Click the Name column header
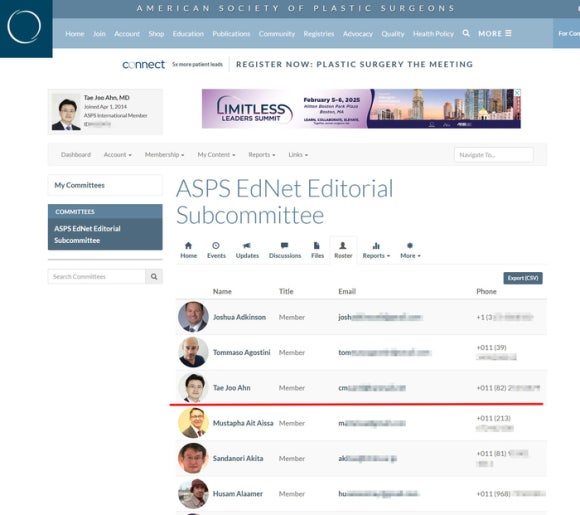The image size is (580, 515). pyautogui.click(x=222, y=292)
